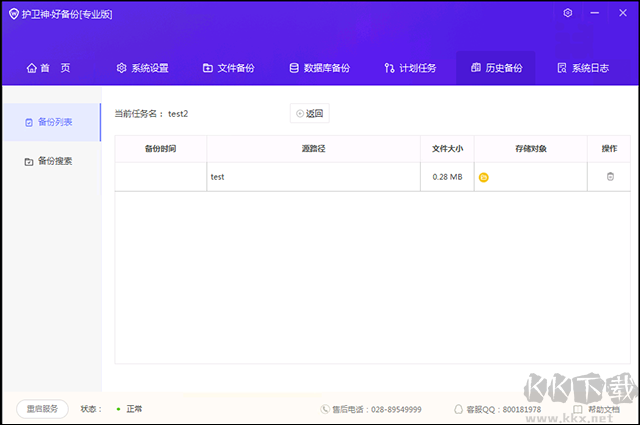Click the 客服QQ number 800181978
640x425 pixels.
(x=522, y=409)
